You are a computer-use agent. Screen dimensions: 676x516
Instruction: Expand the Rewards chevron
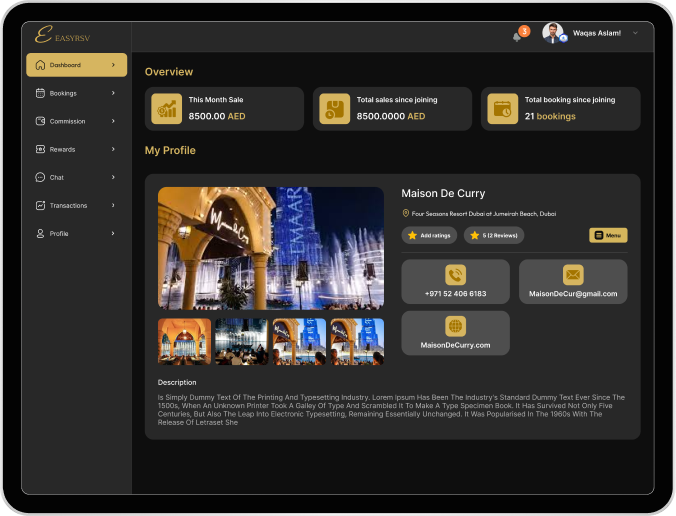click(113, 149)
